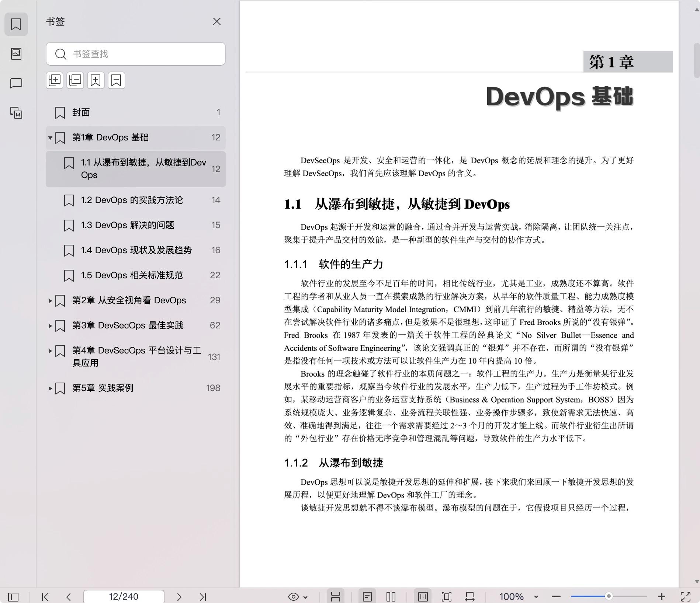Select the 第1章 DevOps 基础 bookmark
This screenshot has width=700, height=603.
136,137
